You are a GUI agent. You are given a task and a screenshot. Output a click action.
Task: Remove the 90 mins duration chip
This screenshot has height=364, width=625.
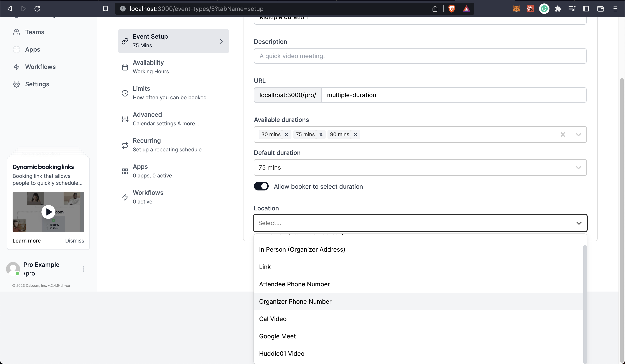[355, 134]
